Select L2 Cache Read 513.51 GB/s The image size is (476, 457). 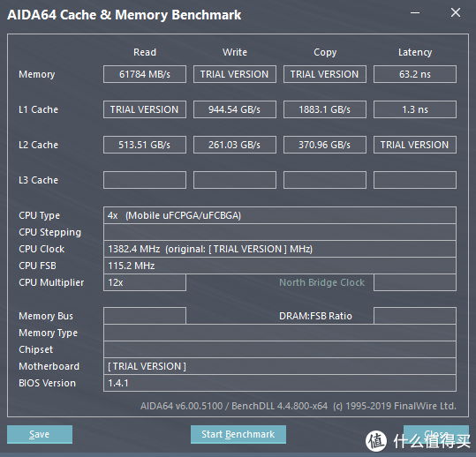point(145,145)
